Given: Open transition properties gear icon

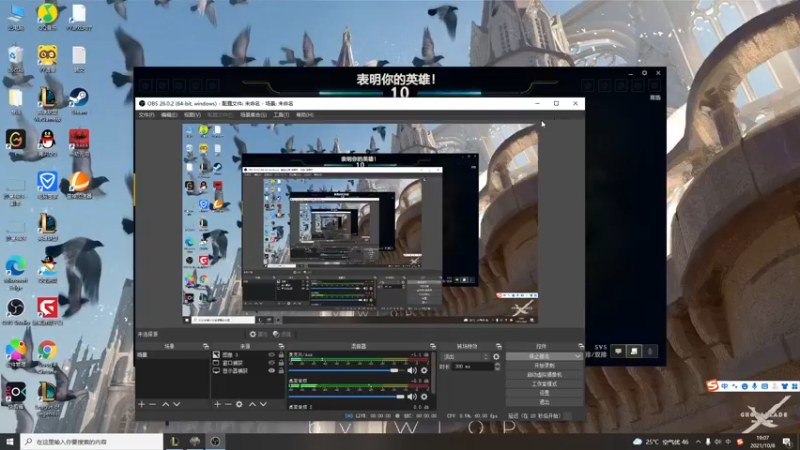Looking at the screenshot, I should click(496, 357).
